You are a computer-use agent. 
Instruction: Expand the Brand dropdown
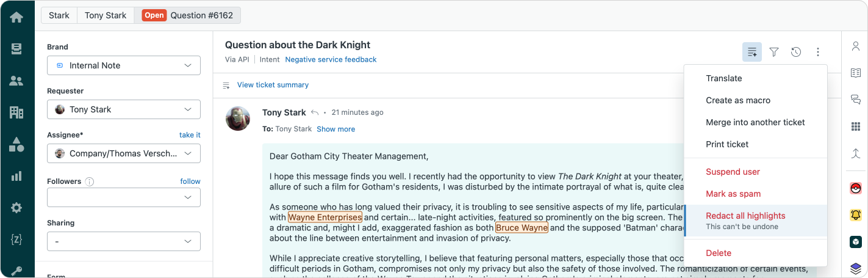pyautogui.click(x=124, y=65)
